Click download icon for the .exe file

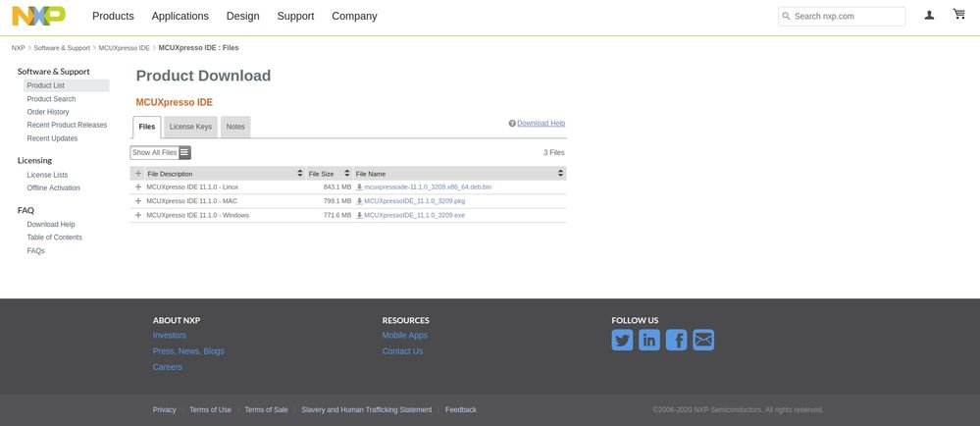[x=359, y=215]
